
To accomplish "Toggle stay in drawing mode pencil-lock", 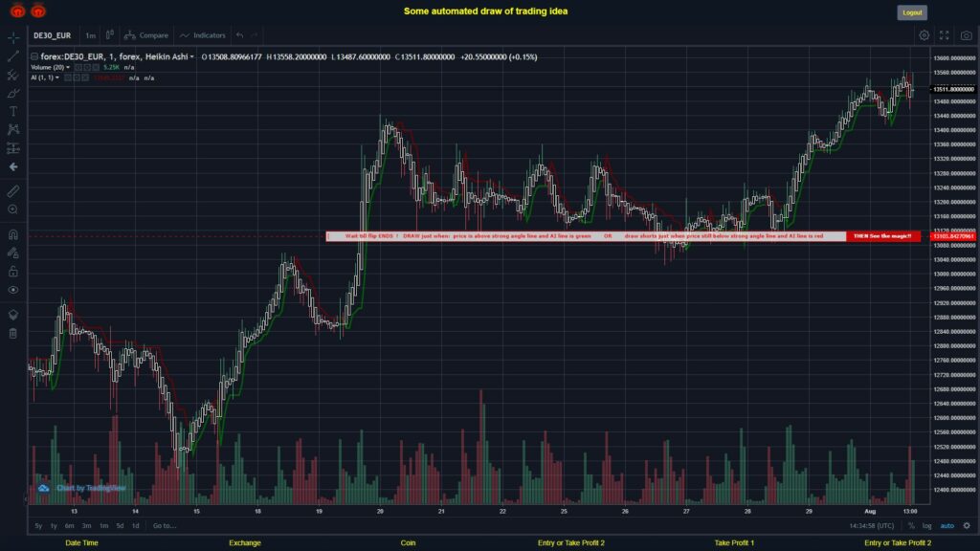I will point(13,253).
